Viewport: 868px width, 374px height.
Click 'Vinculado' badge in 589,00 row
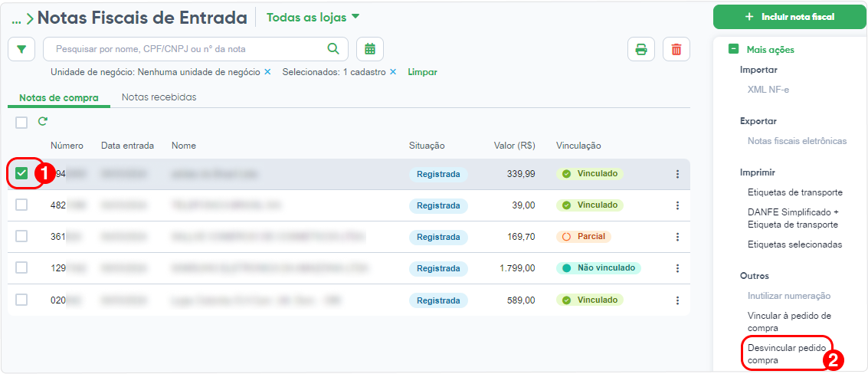(x=590, y=300)
